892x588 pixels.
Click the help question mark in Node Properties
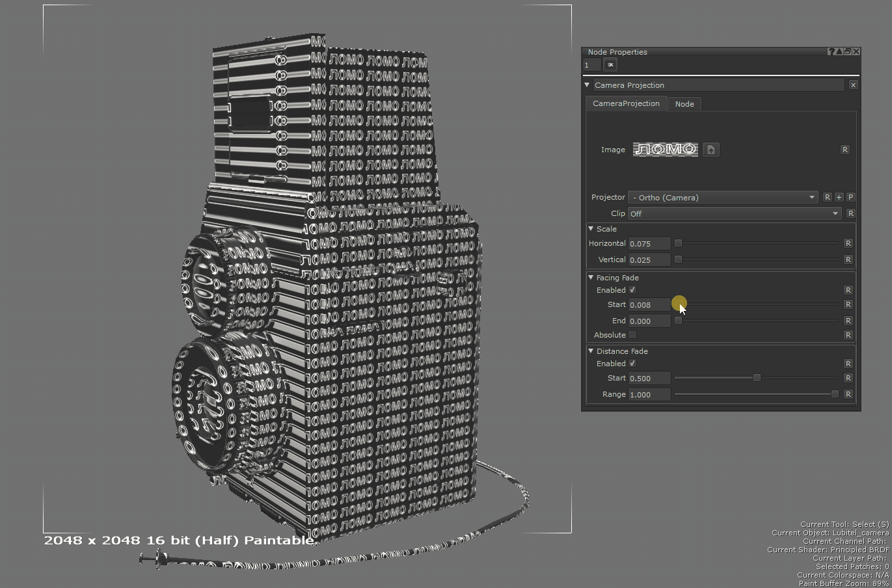coord(831,51)
